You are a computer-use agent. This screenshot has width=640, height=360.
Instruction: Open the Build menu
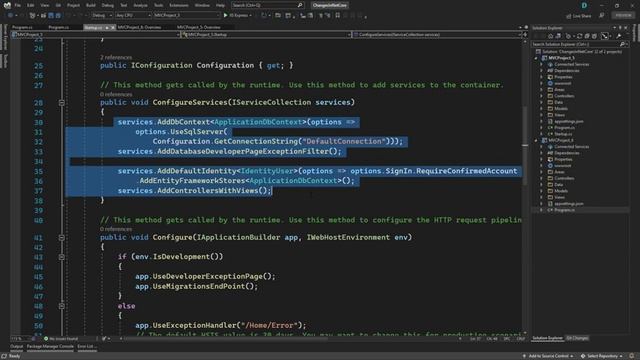click(x=91, y=5)
